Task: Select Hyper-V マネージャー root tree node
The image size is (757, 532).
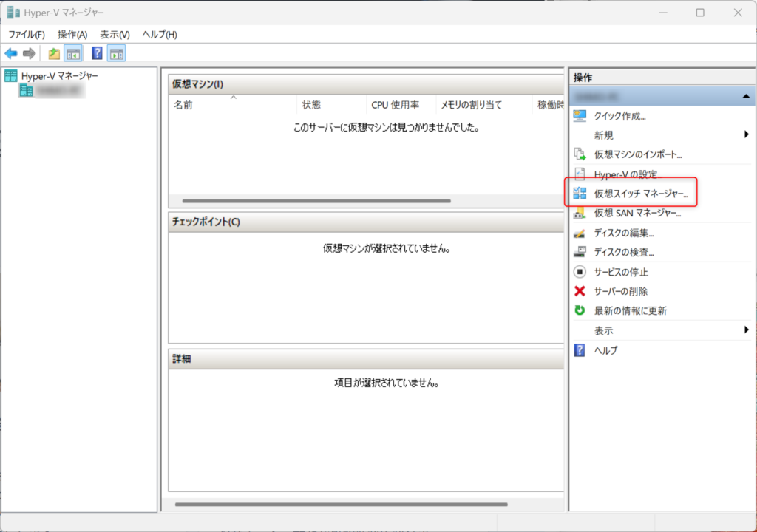Action: click(59, 75)
